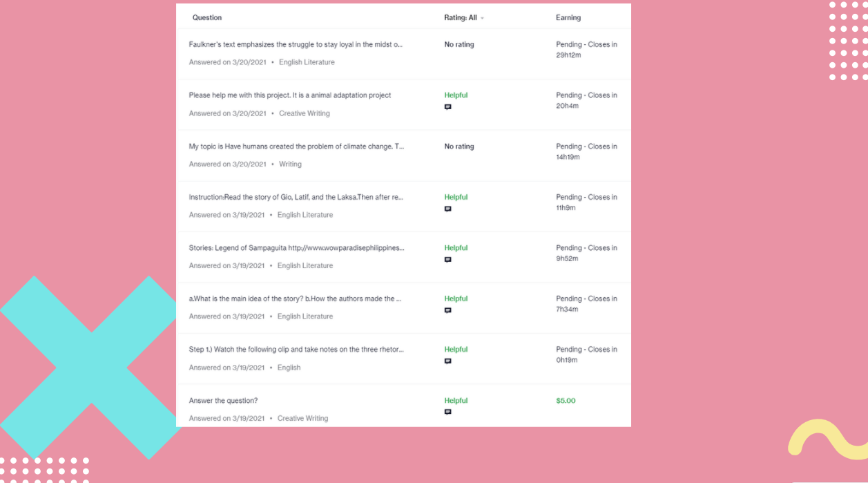View comment on Legend of Sampaguita question
Viewport: 868px width, 483px height.
click(x=447, y=260)
